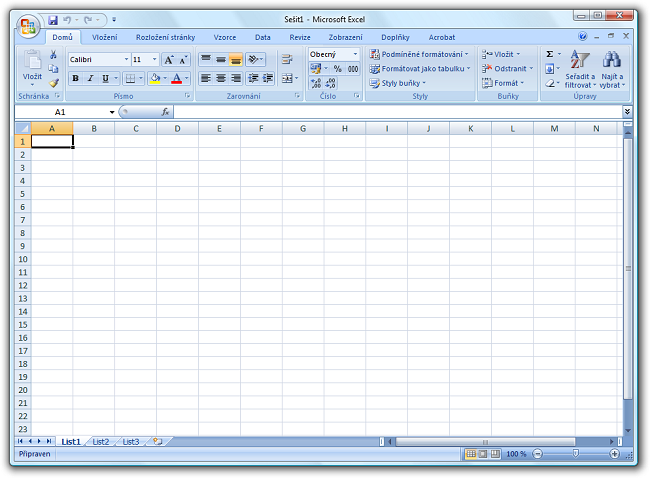650x478 pixels.
Task: Cut selection with scissors icon
Action: tap(53, 54)
